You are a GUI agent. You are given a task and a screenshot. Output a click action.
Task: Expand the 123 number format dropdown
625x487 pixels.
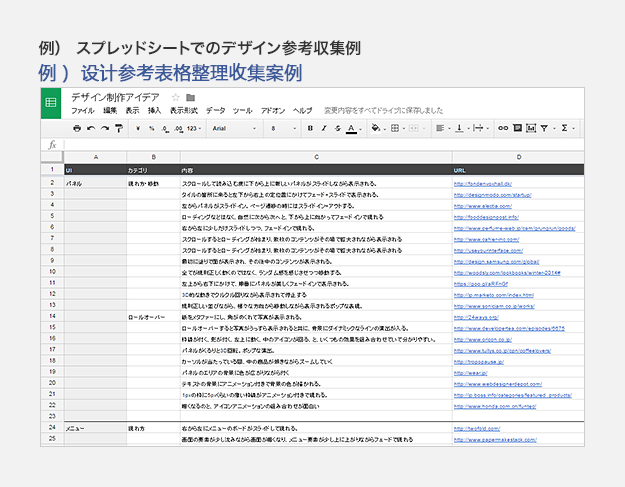point(194,128)
